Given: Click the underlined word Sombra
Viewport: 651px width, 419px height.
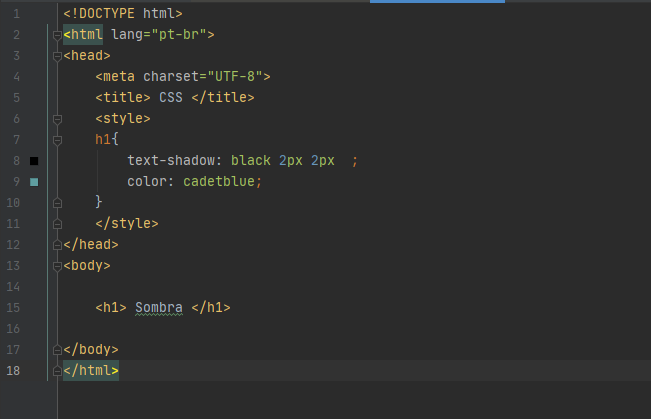Looking at the screenshot, I should pos(159,308).
